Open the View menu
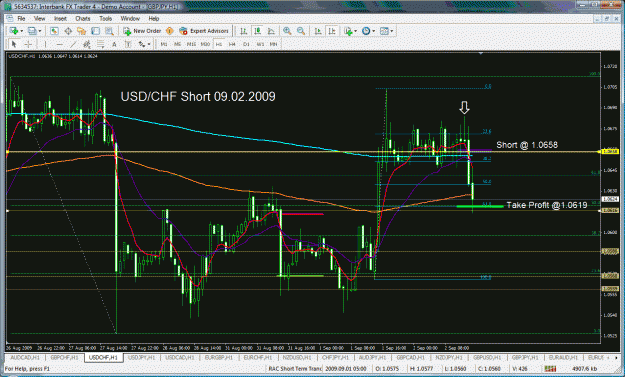The width and height of the screenshot is (625, 377). pos(39,18)
